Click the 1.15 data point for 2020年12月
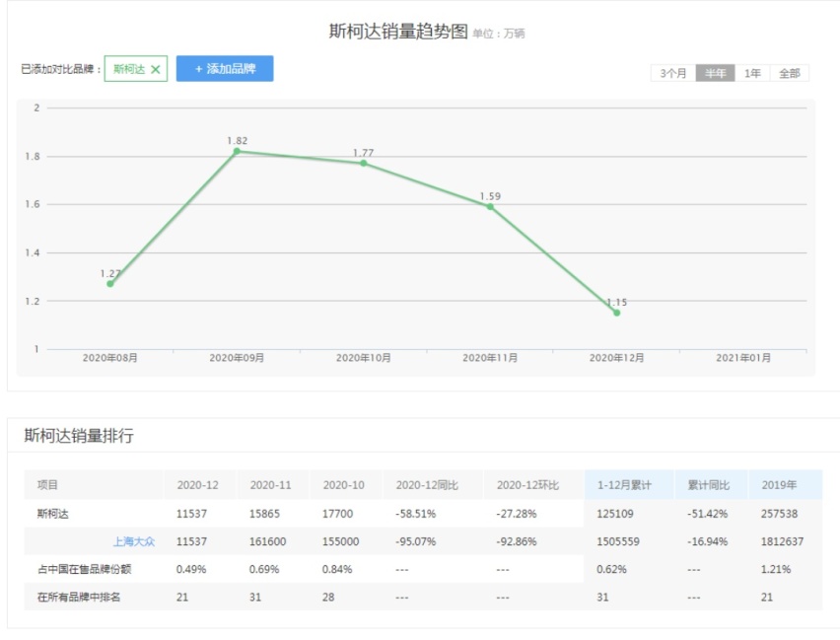Screen dimensions: 840x640 pos(616,313)
